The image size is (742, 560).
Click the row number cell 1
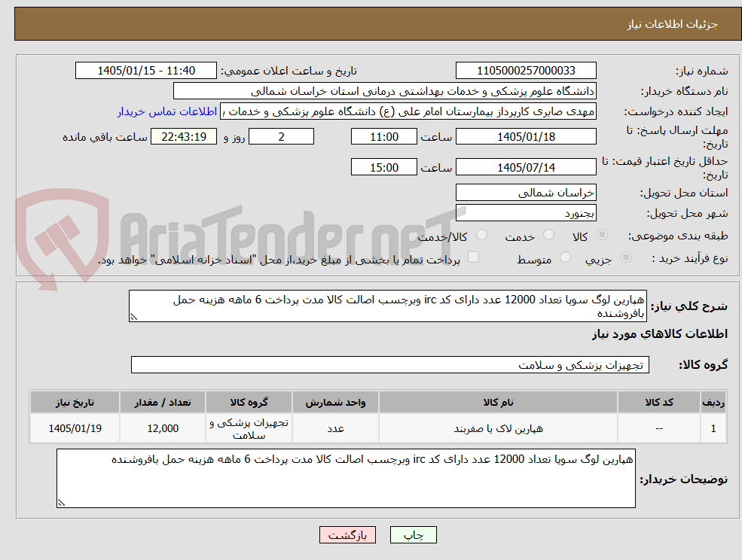(x=713, y=428)
